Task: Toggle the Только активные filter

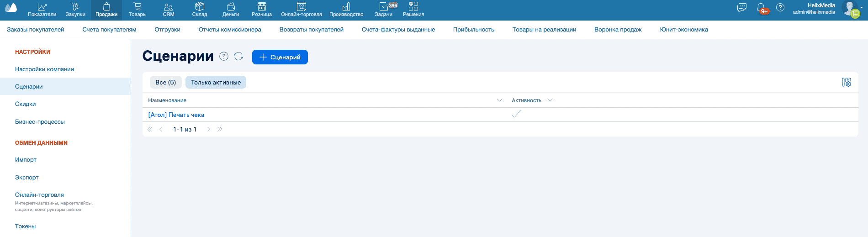Action: click(x=216, y=82)
